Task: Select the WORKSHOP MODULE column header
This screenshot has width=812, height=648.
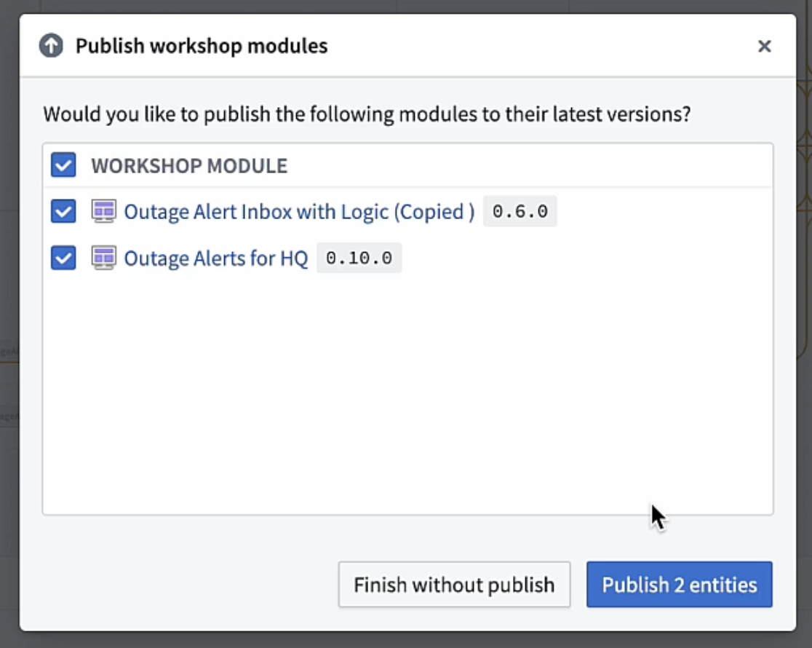Action: point(188,165)
